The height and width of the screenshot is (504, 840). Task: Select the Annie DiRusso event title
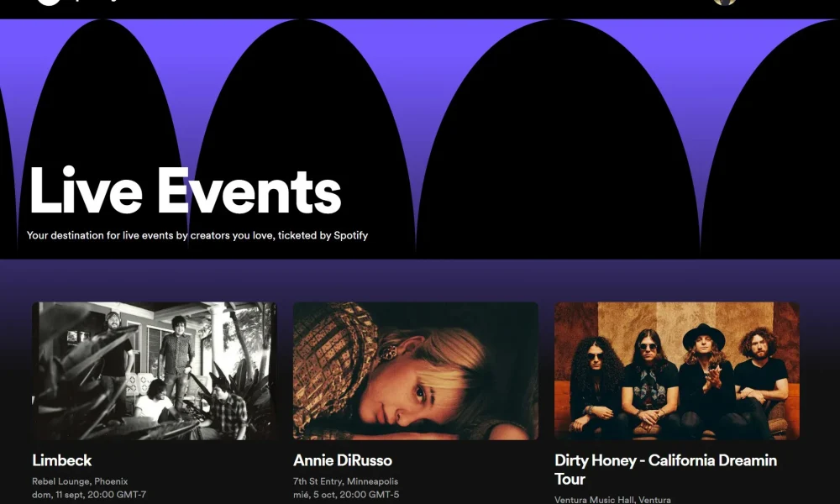[343, 460]
